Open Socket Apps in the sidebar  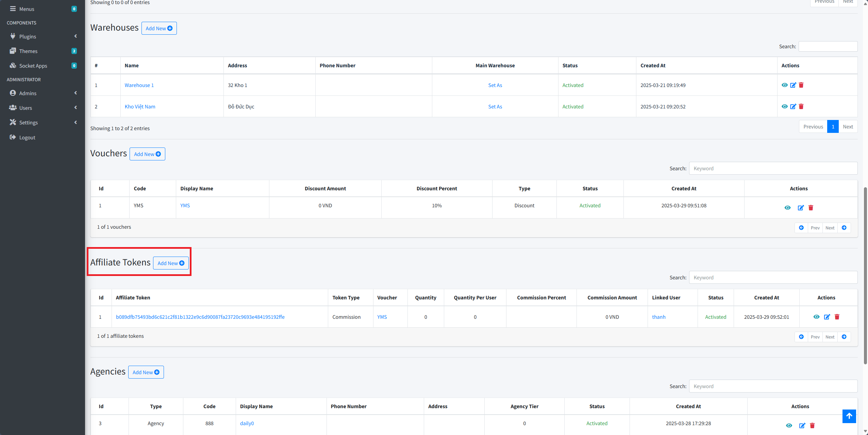click(x=43, y=66)
